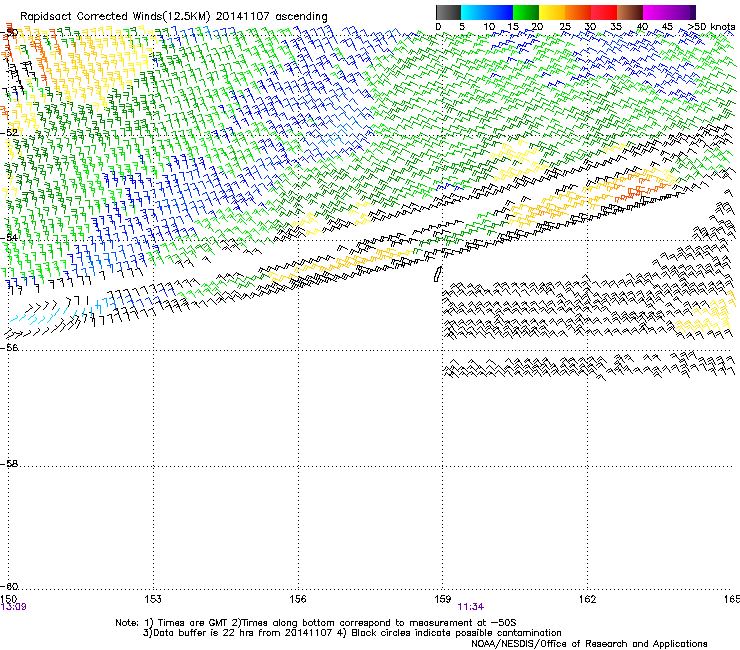
Task: Click the word 'ascending' in the title
Action: tap(301, 17)
